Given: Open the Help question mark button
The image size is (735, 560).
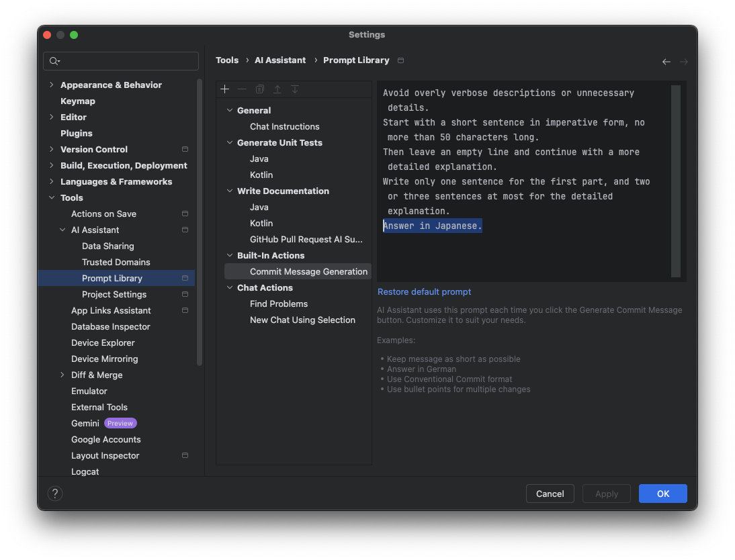Looking at the screenshot, I should tap(55, 494).
